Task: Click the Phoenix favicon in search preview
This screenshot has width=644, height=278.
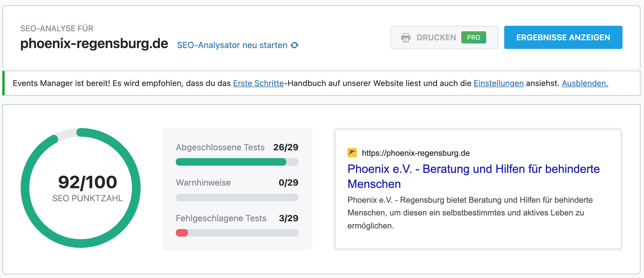Action: click(x=352, y=153)
